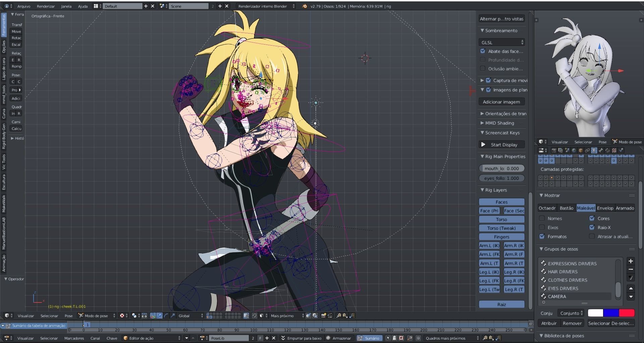This screenshot has width=644, height=343.
Task: Open the Mais próximo snap target dropdown
Action: (287, 316)
